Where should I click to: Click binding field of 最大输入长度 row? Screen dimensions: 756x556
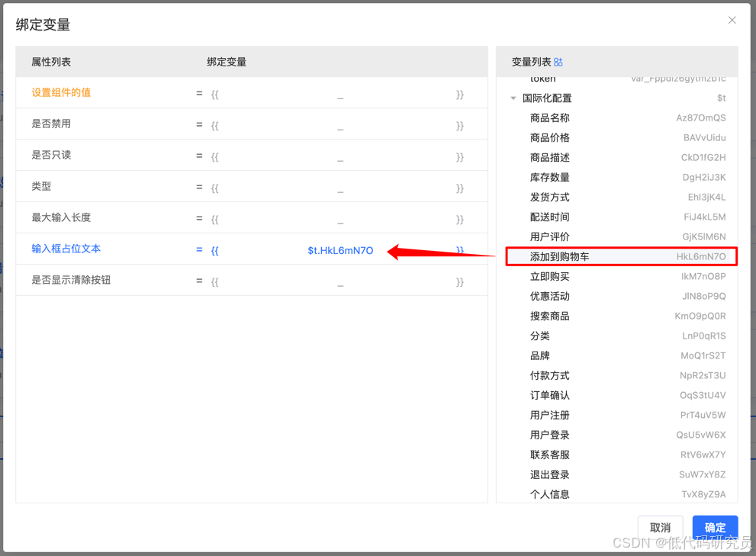(x=337, y=220)
